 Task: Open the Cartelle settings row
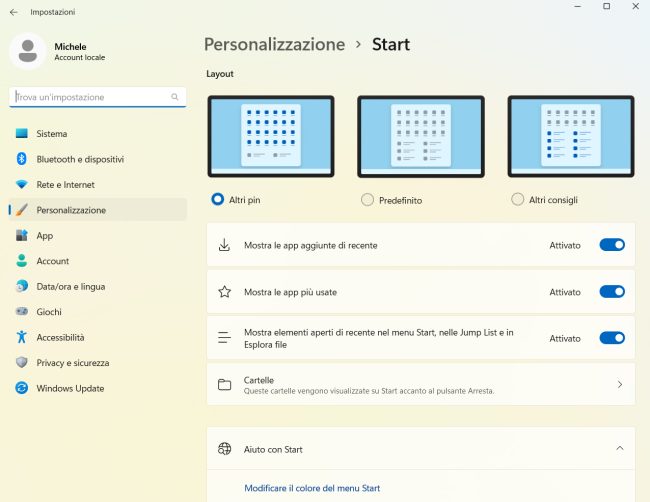(x=420, y=385)
